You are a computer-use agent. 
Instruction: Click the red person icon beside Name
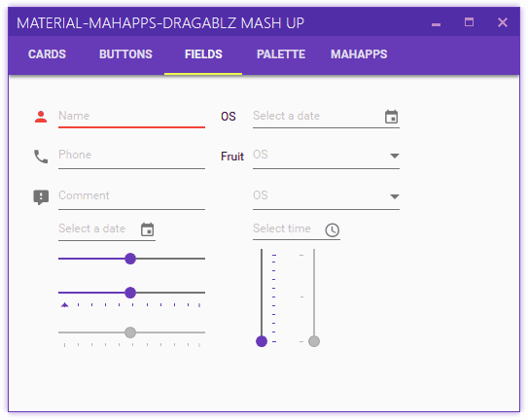tap(41, 117)
